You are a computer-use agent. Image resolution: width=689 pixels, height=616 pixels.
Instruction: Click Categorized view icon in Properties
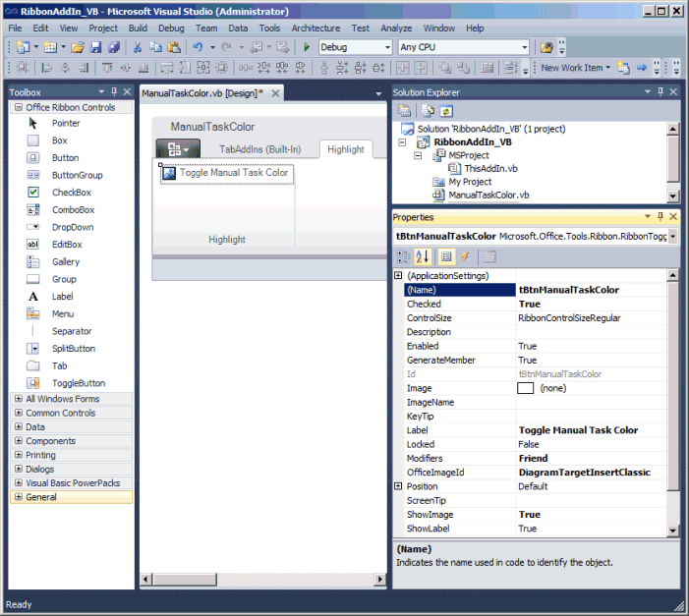(403, 256)
